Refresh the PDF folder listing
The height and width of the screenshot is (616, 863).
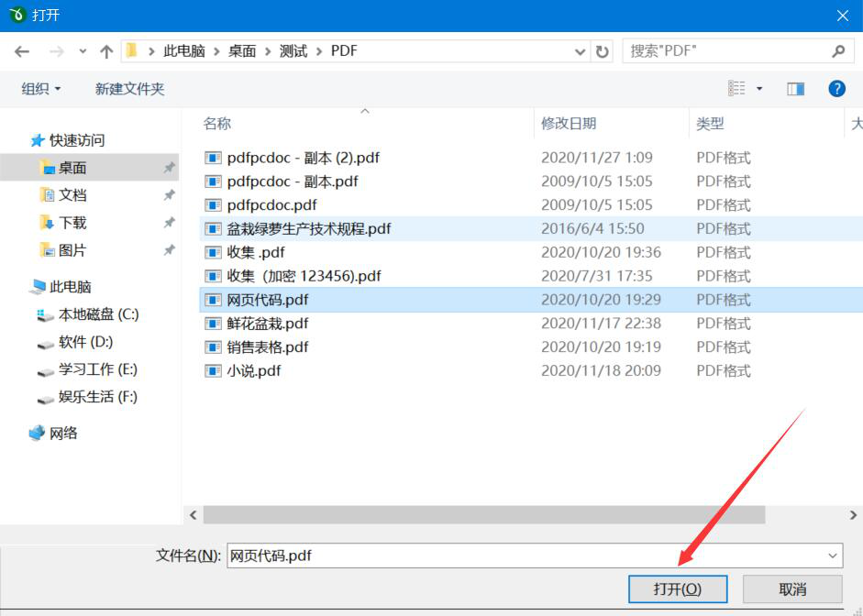tap(603, 51)
